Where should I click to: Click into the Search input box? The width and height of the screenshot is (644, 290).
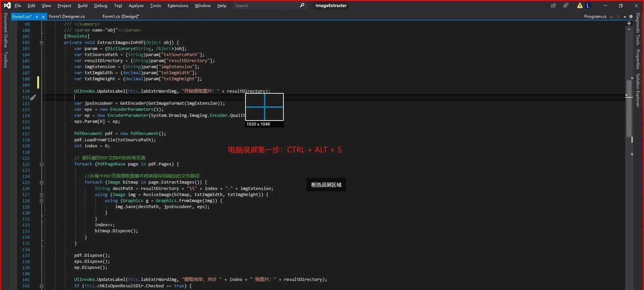265,5
